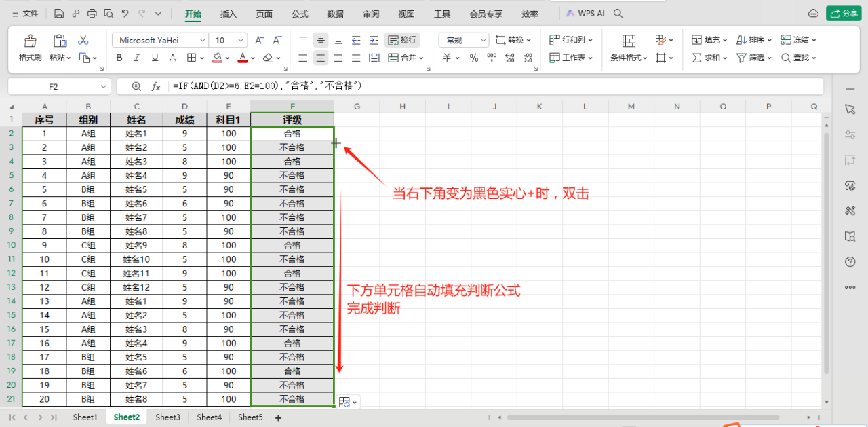Image resolution: width=868 pixels, height=427 pixels.
Task: Click the fill color bucket swatch
Action: [217, 58]
